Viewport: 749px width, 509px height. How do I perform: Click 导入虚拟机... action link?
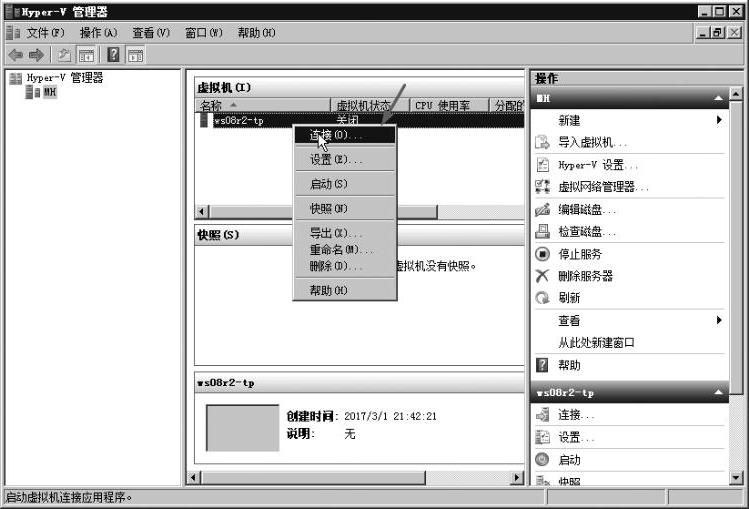pyautogui.click(x=592, y=142)
